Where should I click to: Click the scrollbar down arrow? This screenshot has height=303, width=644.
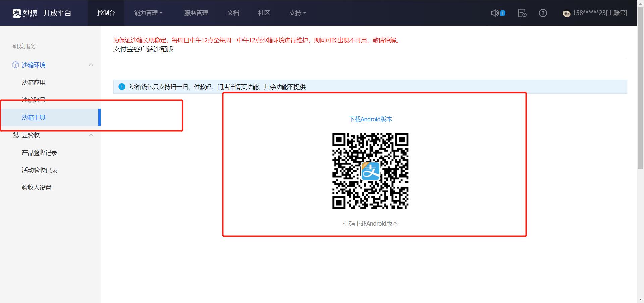click(x=640, y=299)
